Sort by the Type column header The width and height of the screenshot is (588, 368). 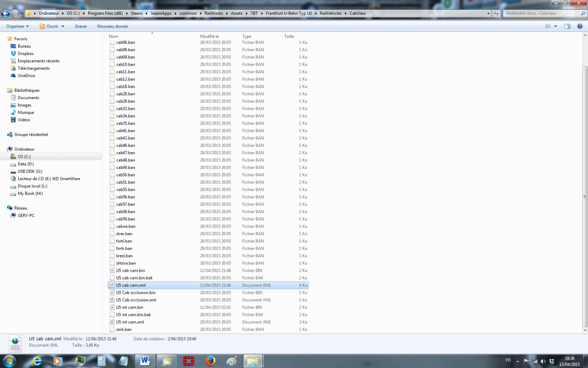pyautogui.click(x=261, y=36)
